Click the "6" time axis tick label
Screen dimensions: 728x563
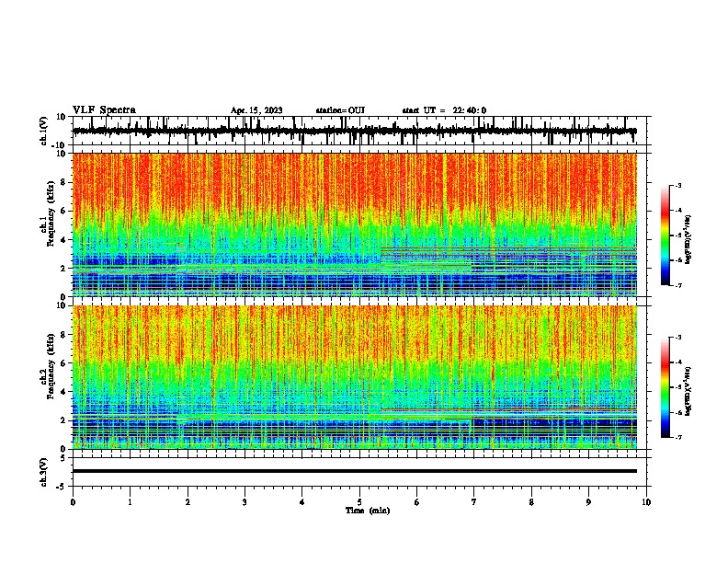click(417, 502)
